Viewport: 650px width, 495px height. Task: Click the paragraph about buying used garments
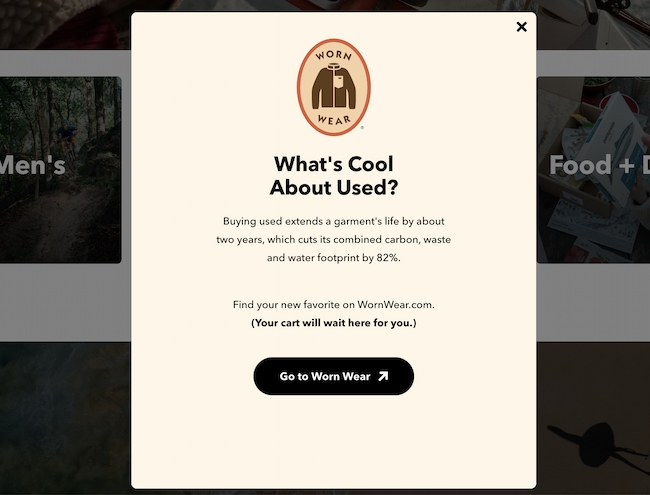(334, 239)
